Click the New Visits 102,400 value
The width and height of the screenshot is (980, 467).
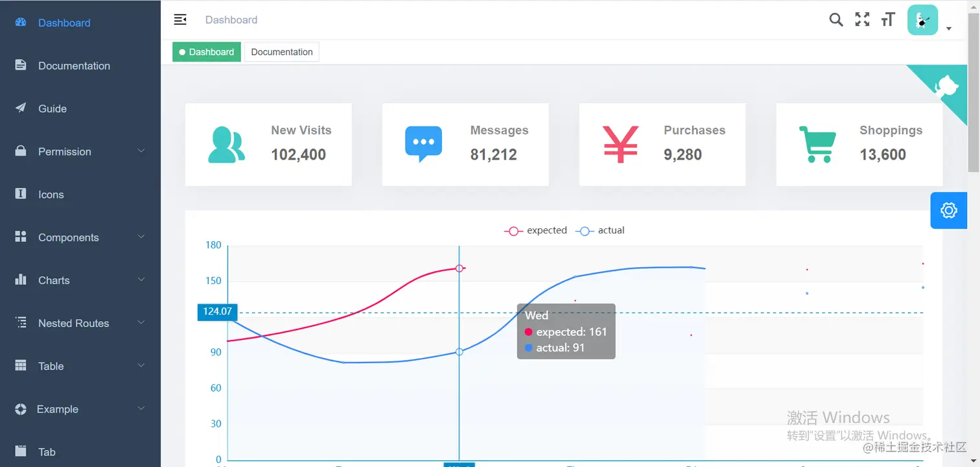tap(298, 154)
